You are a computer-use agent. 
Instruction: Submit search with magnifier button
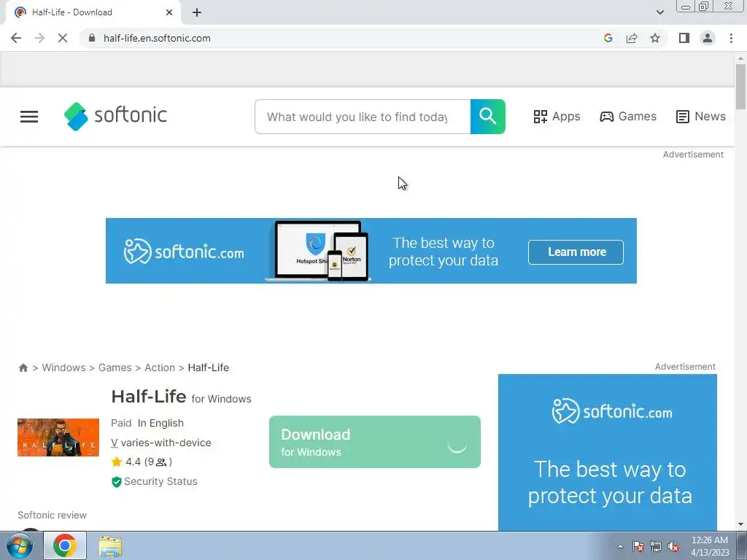[488, 117]
